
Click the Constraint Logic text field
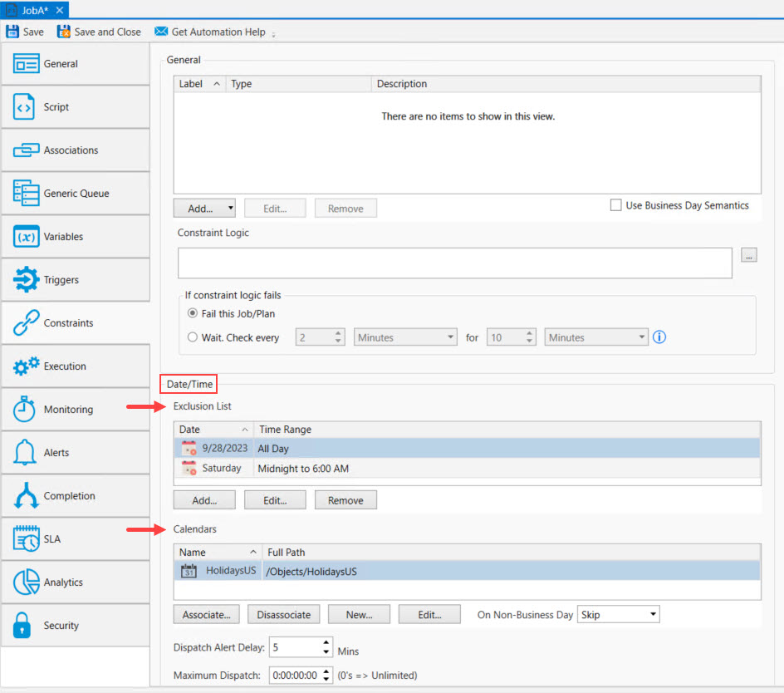pos(454,263)
